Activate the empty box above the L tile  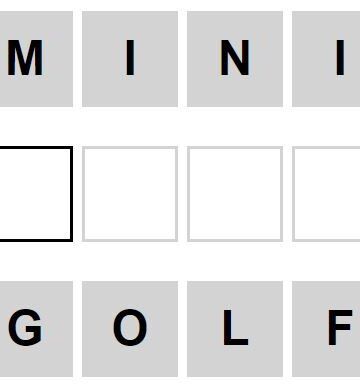[235, 194]
